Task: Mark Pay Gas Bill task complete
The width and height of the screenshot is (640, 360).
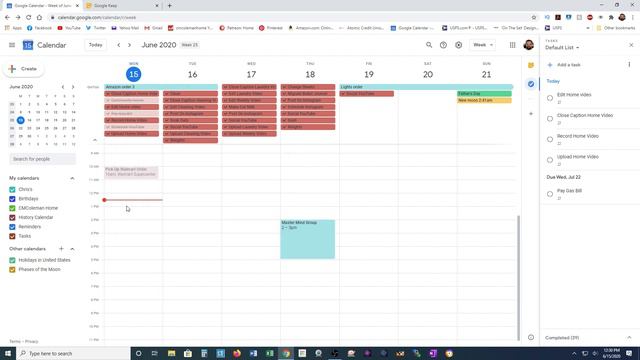Action: tap(550, 194)
